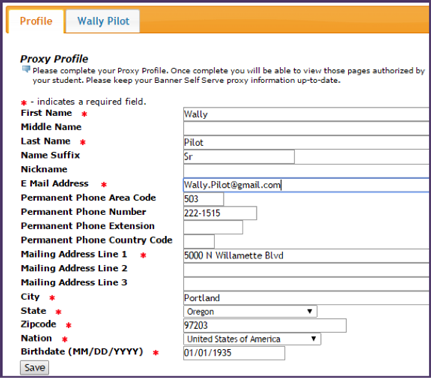
Task: Click Mailing Address Line 1 field
Action: [x=306, y=255]
